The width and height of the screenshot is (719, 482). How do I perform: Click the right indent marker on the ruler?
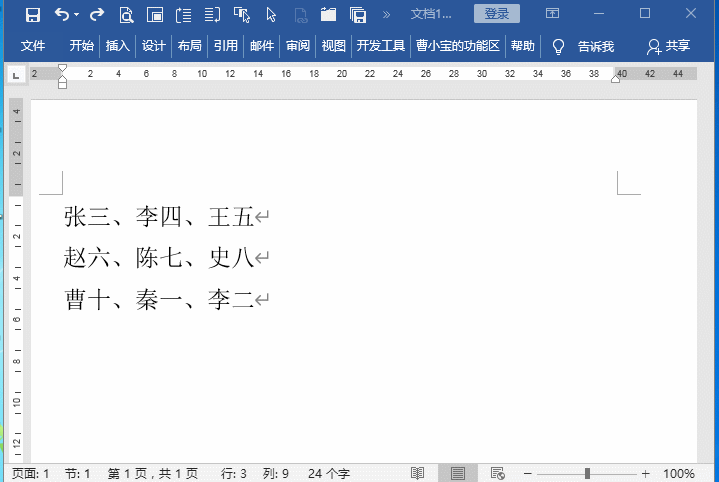[615, 79]
